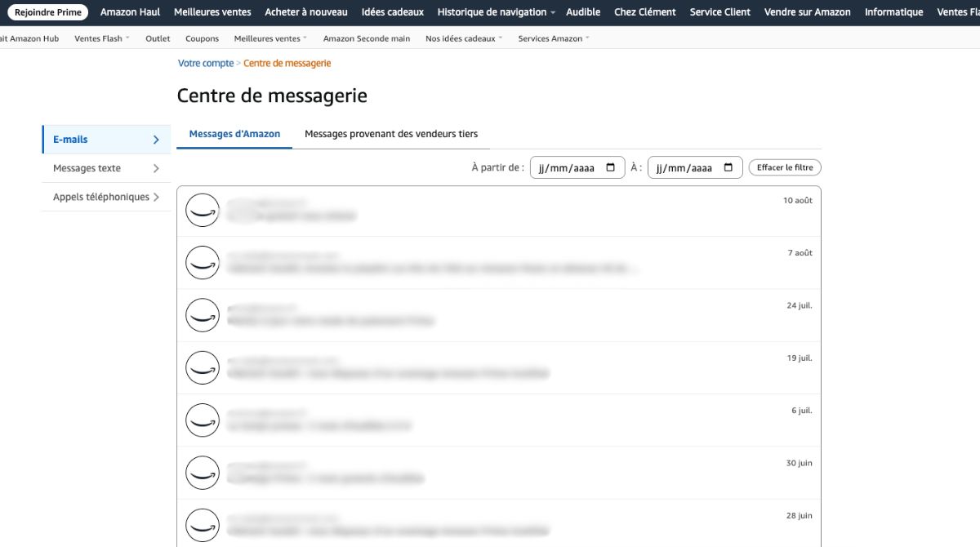980x547 pixels.
Task: Click the Rejoindre Prime button
Action: coord(48,12)
